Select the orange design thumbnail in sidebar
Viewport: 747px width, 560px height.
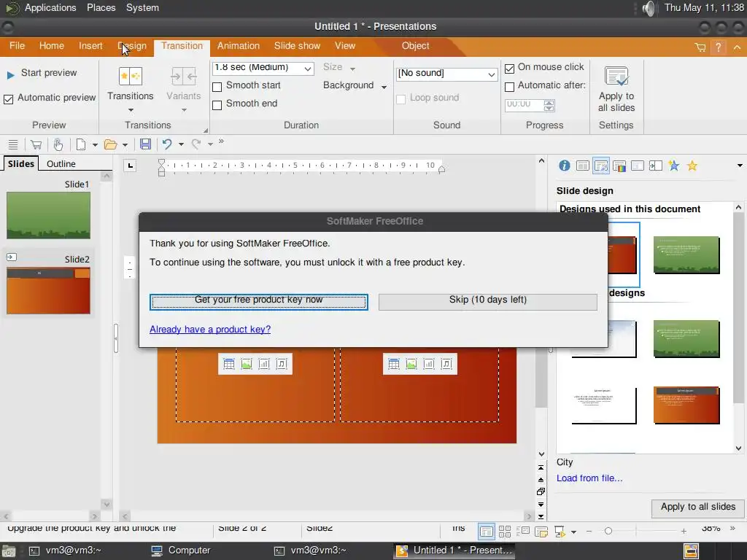coord(686,405)
